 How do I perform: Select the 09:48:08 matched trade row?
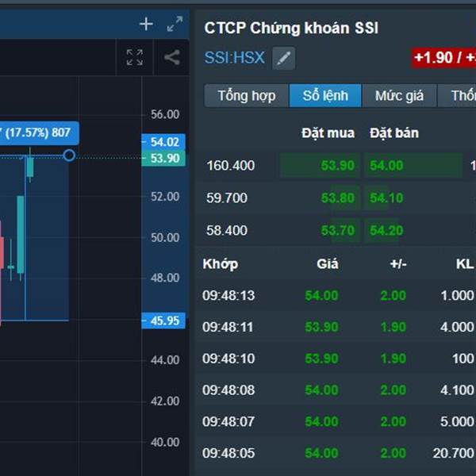click(336, 390)
